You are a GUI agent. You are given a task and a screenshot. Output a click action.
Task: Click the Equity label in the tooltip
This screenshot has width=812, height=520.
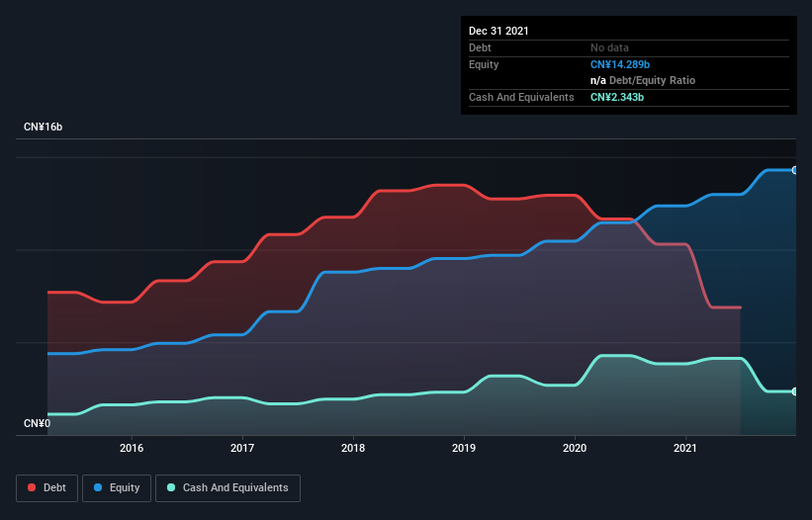click(484, 64)
